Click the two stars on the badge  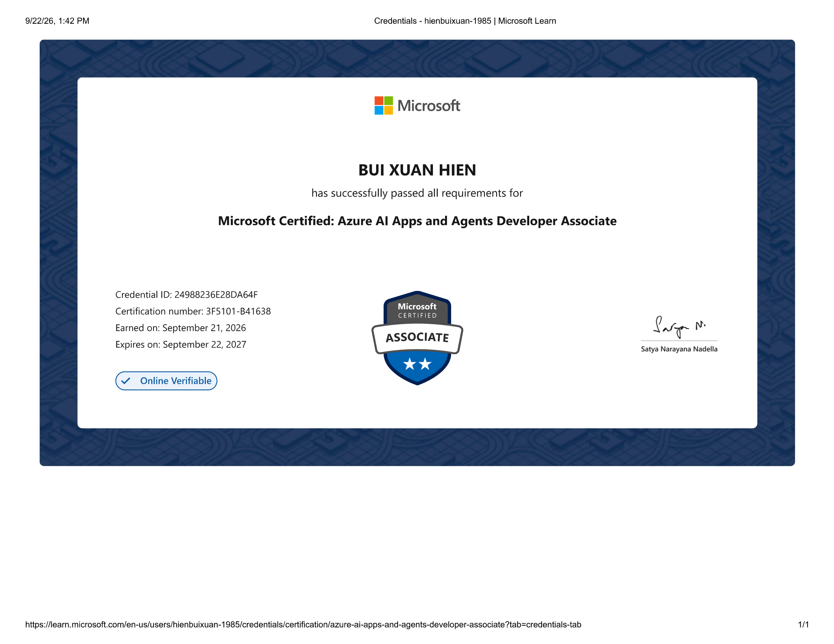[417, 364]
